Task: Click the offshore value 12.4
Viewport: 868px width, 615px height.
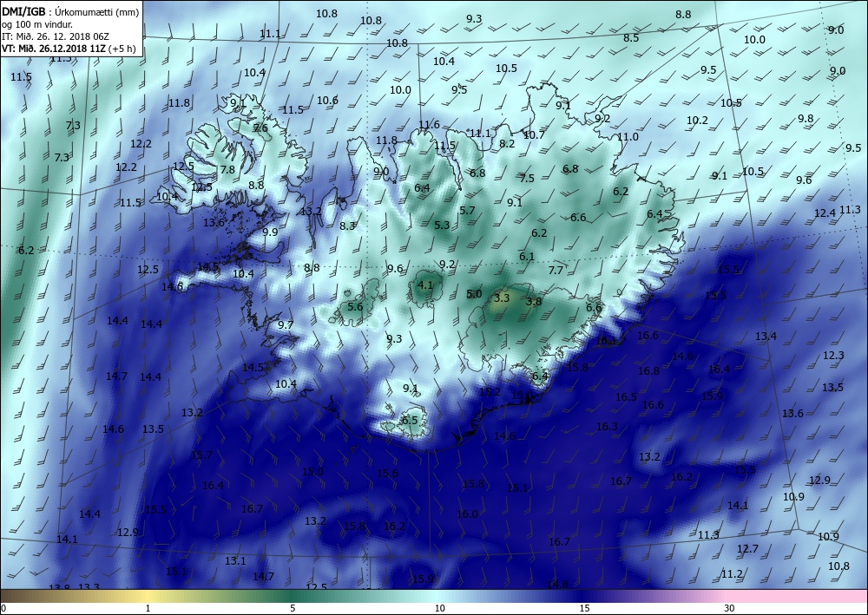Action: [825, 213]
